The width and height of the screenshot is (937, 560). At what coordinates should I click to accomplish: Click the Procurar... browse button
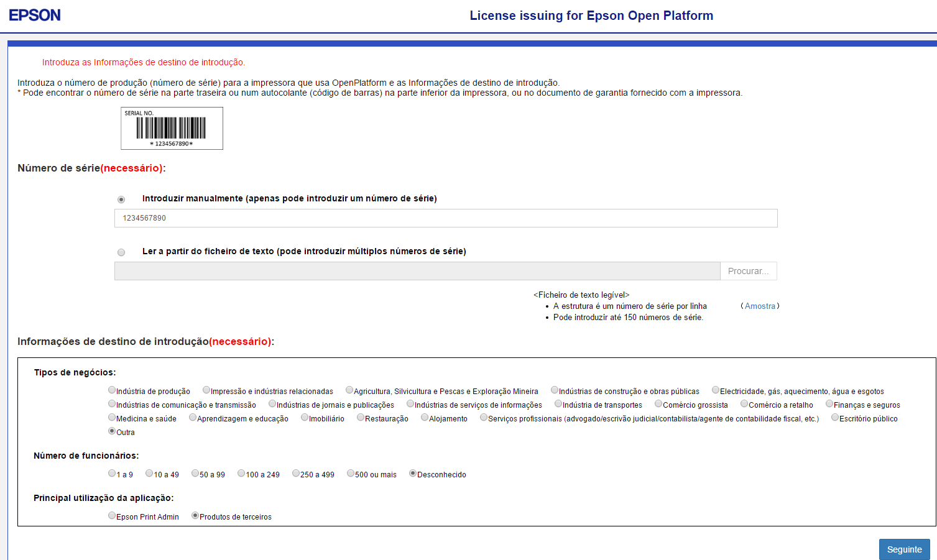click(x=748, y=271)
